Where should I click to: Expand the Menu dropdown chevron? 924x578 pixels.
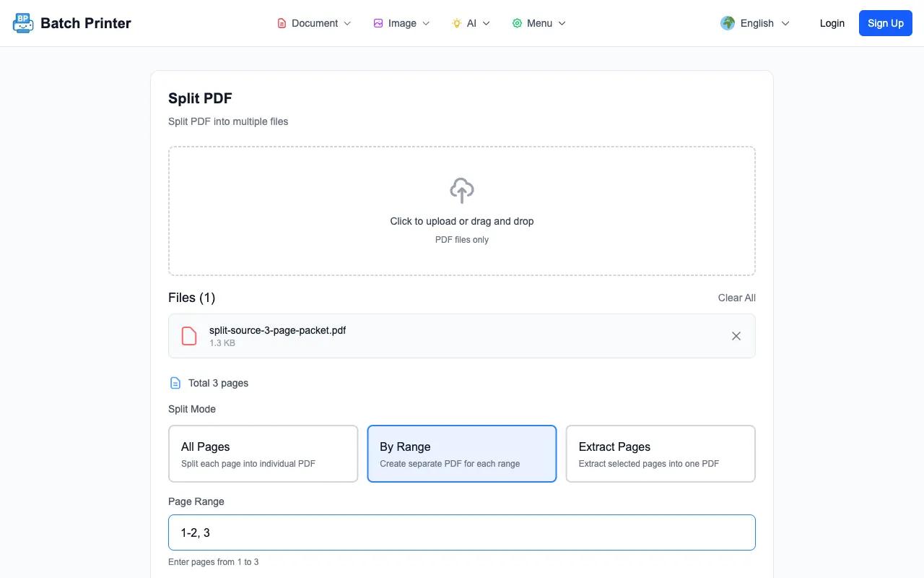pyautogui.click(x=562, y=23)
